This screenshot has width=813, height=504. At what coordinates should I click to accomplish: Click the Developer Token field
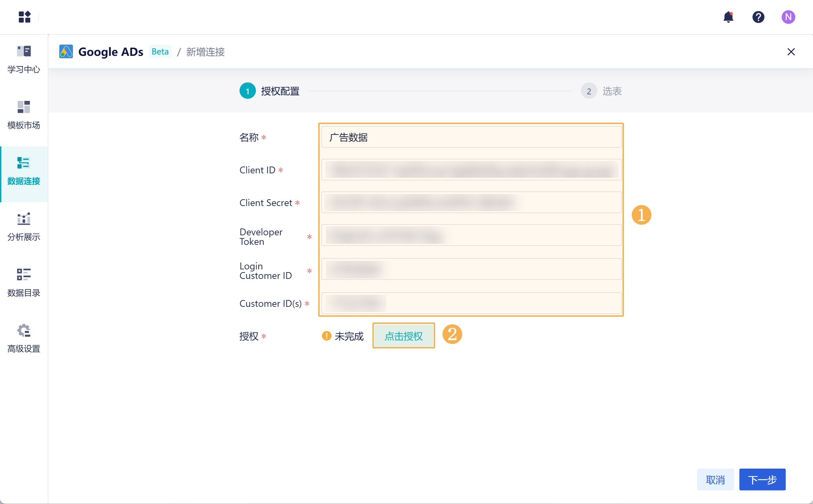tap(471, 235)
